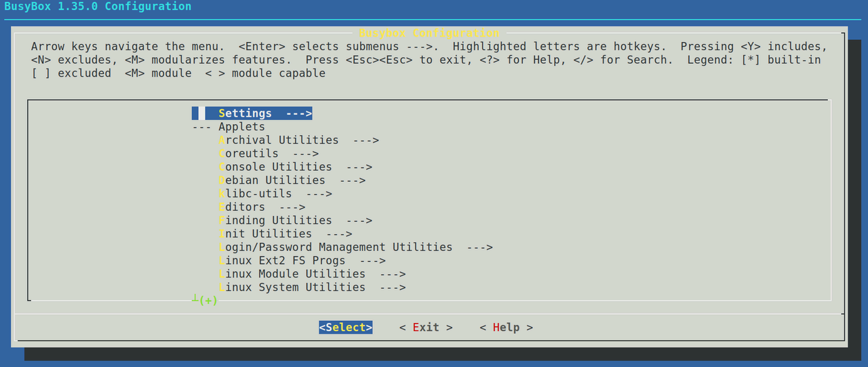This screenshot has height=367, width=868.
Task: Click the Select button
Action: coord(346,328)
